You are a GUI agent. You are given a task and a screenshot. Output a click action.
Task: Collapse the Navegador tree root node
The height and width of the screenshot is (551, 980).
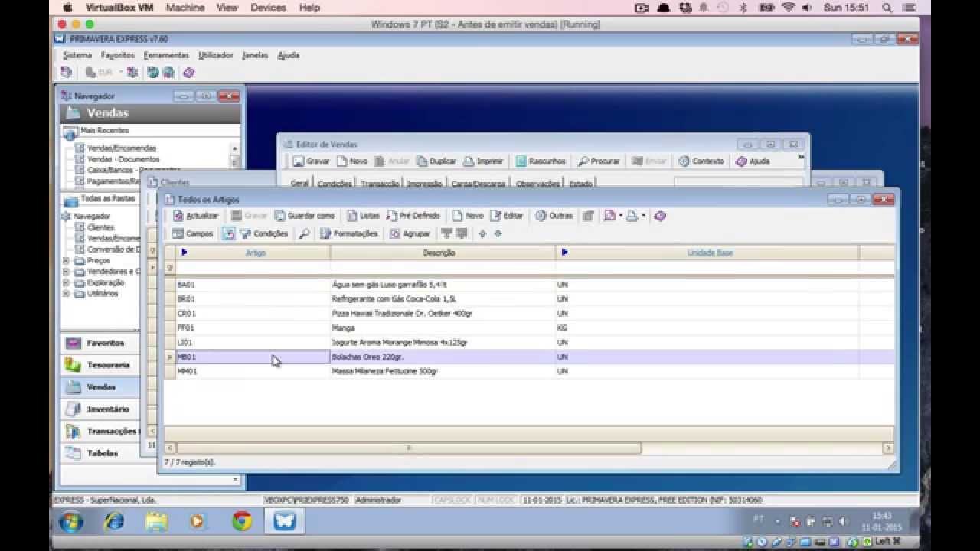coord(65,217)
